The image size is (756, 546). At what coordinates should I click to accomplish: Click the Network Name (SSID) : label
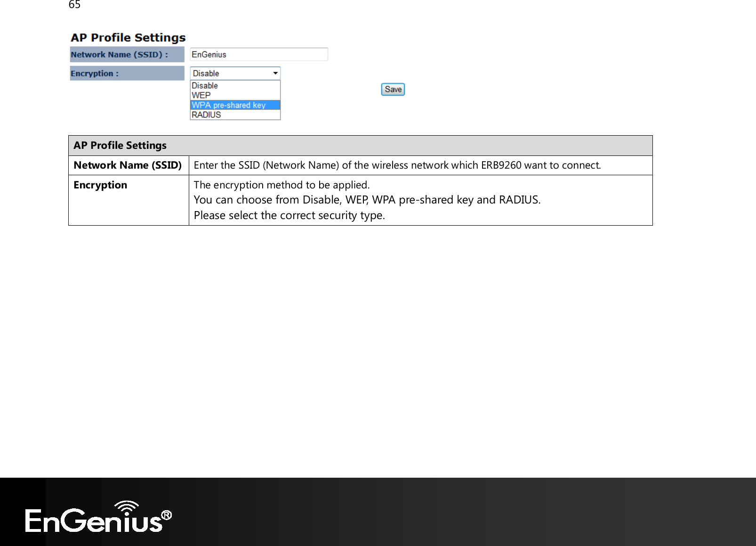(127, 54)
